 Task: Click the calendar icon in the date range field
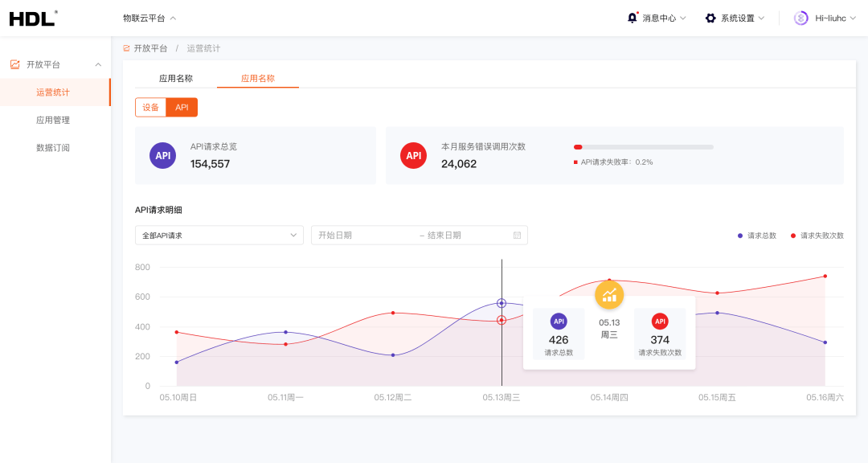click(517, 236)
